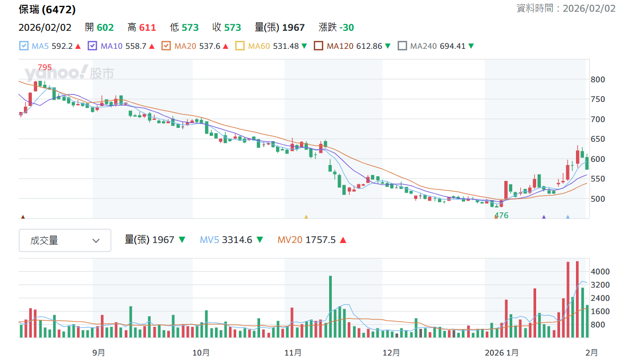Viewport: 628px width, 364px height.
Task: Open the 成交量 indicator dropdown
Action: coord(65,240)
